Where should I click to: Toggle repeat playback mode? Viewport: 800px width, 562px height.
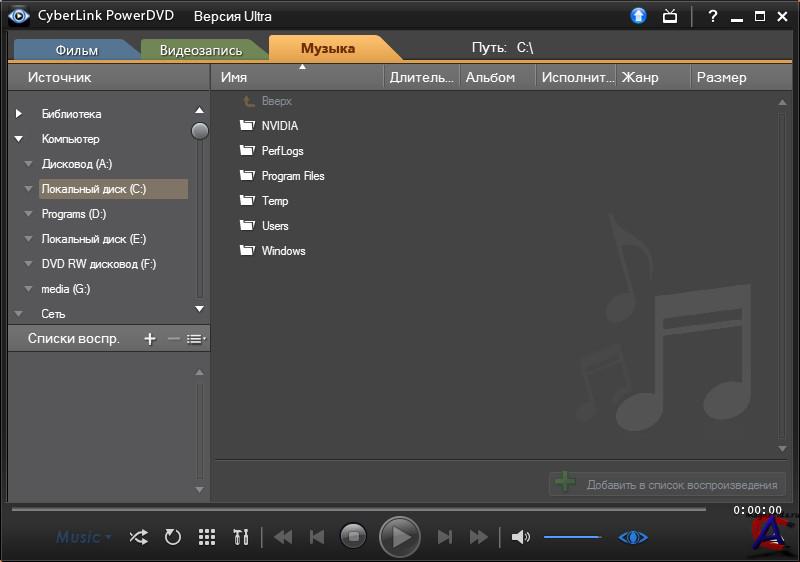point(172,537)
